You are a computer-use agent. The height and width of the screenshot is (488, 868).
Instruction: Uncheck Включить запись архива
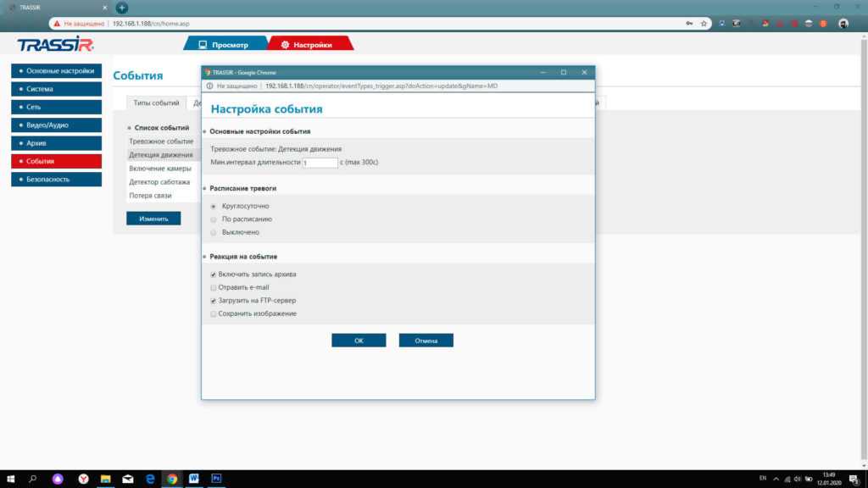tap(214, 274)
